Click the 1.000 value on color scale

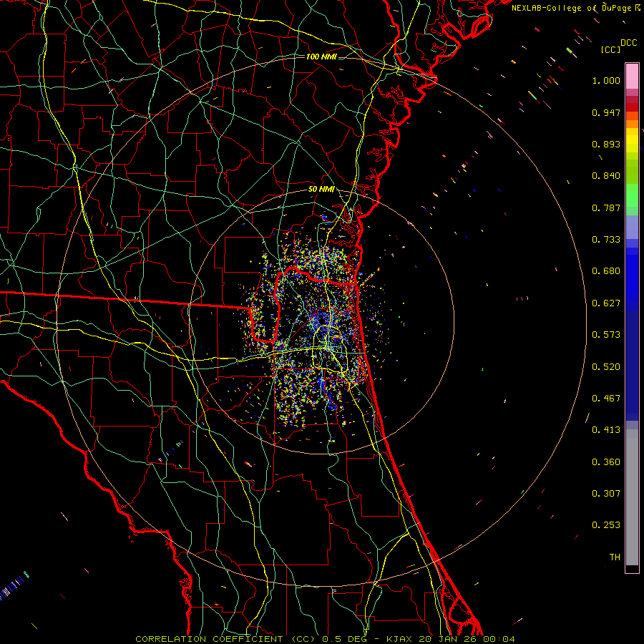click(606, 80)
